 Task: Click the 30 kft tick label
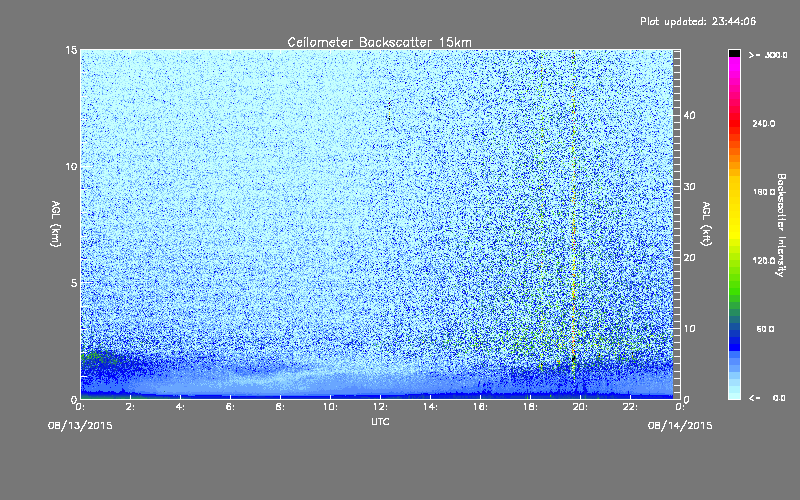click(x=689, y=187)
